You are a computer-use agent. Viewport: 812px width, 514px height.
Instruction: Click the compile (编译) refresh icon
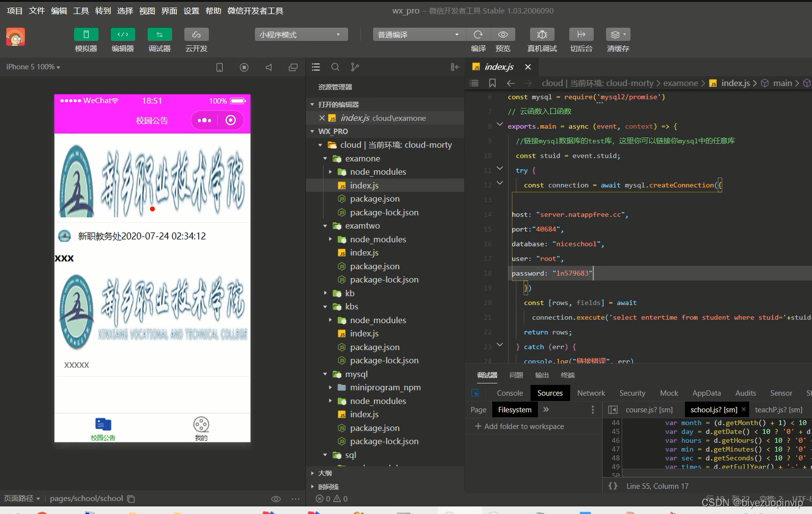coord(478,34)
